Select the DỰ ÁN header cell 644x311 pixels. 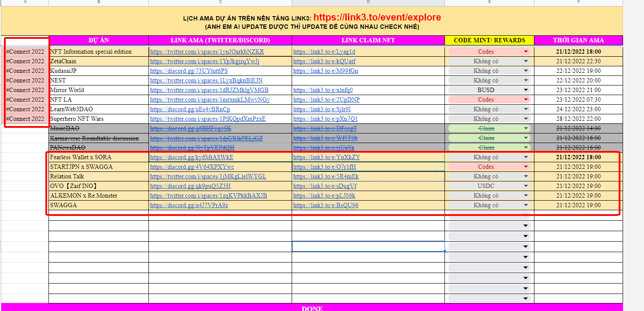click(x=99, y=40)
